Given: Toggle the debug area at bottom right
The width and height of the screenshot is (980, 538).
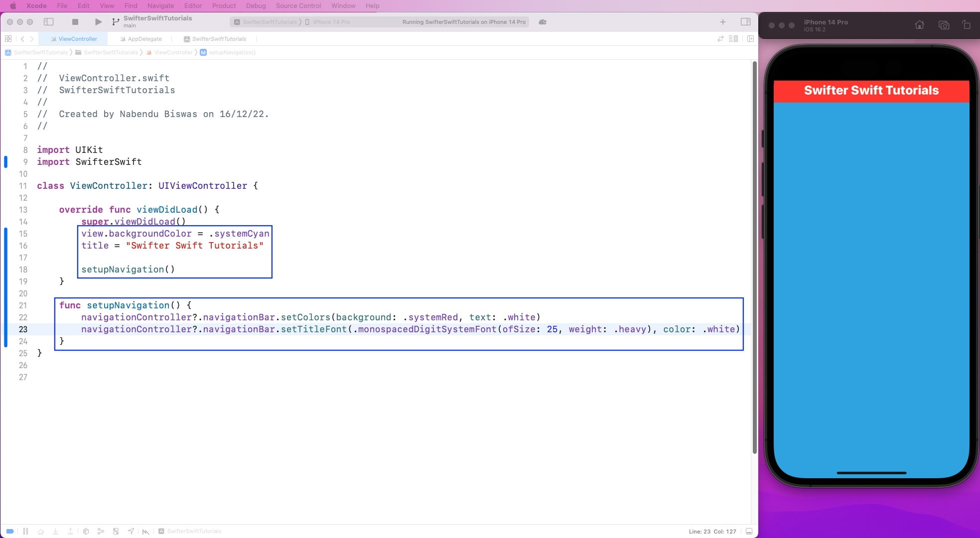Looking at the screenshot, I should click(x=749, y=532).
